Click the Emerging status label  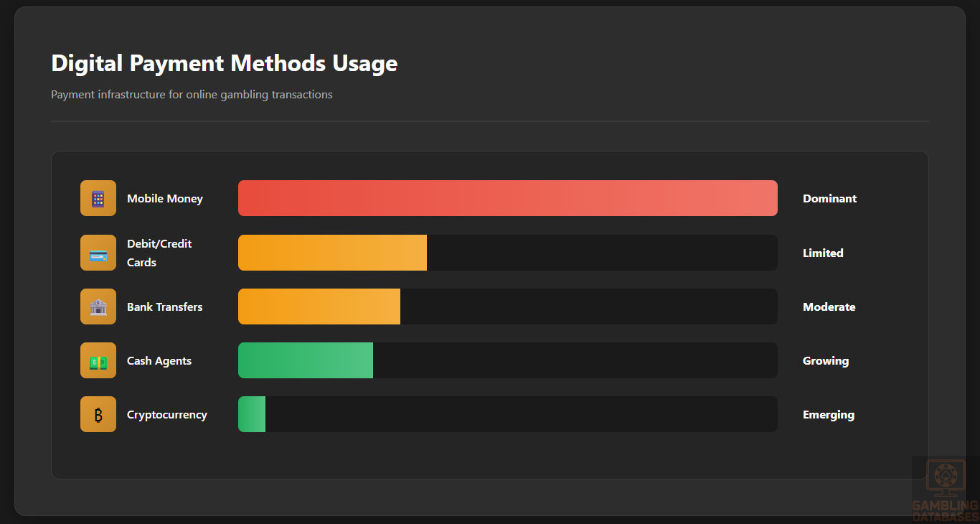pos(828,415)
